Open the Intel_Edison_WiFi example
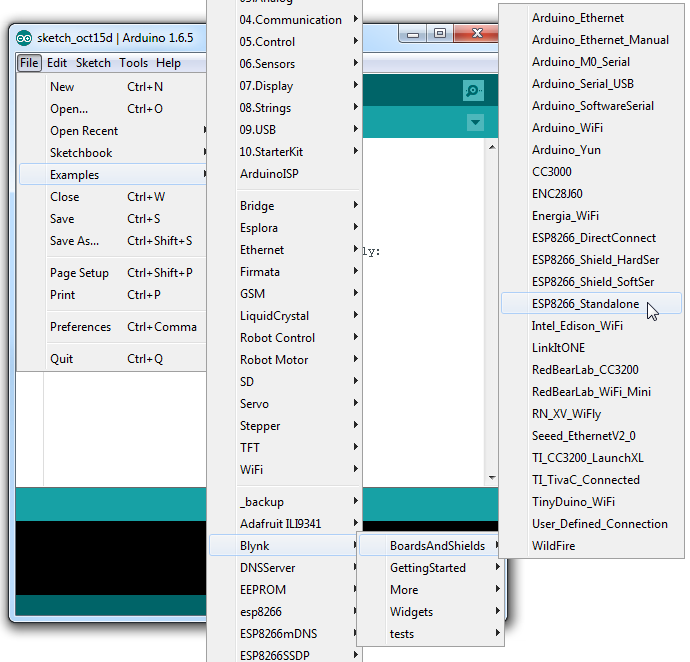This screenshot has height=662, width=690. coord(591,326)
